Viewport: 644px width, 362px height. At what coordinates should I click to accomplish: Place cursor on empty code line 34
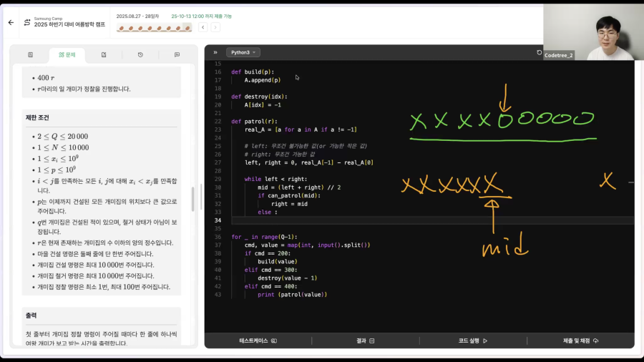[431, 220]
